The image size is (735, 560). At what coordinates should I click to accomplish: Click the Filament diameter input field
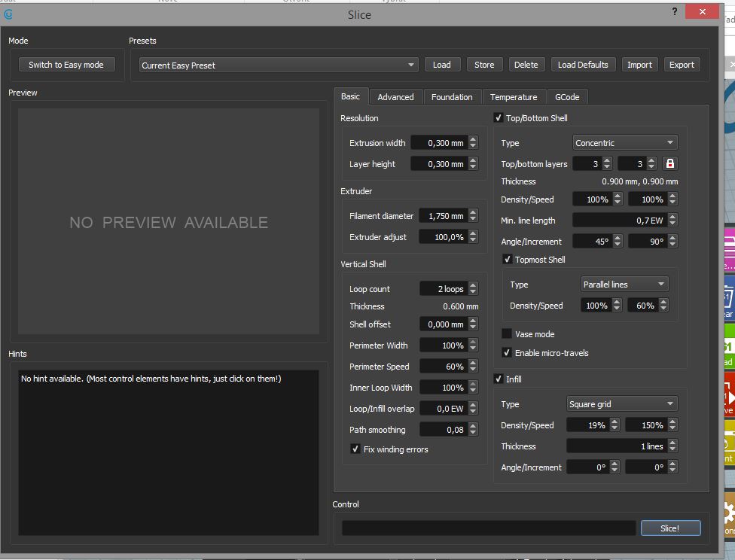[442, 216]
